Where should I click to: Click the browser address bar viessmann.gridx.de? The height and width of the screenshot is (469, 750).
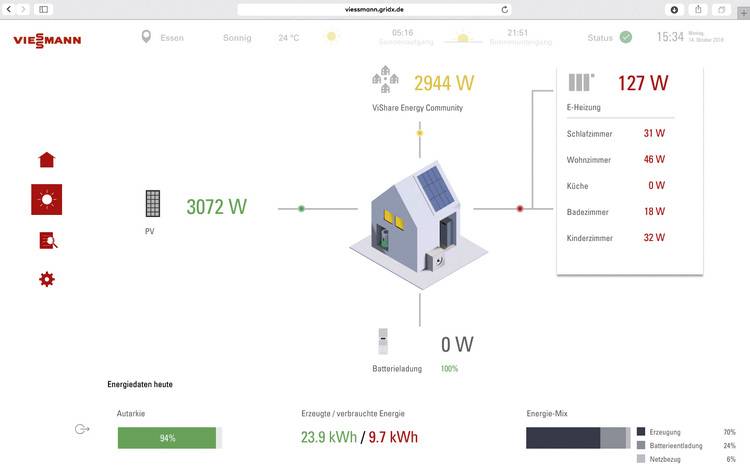375,9
